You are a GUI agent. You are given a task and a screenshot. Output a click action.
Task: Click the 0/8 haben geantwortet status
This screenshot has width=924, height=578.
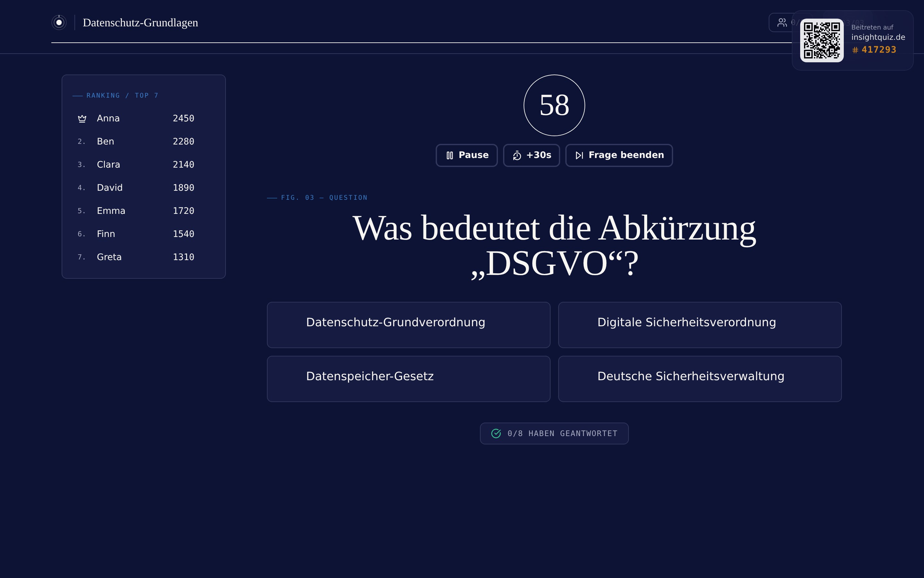[554, 433]
